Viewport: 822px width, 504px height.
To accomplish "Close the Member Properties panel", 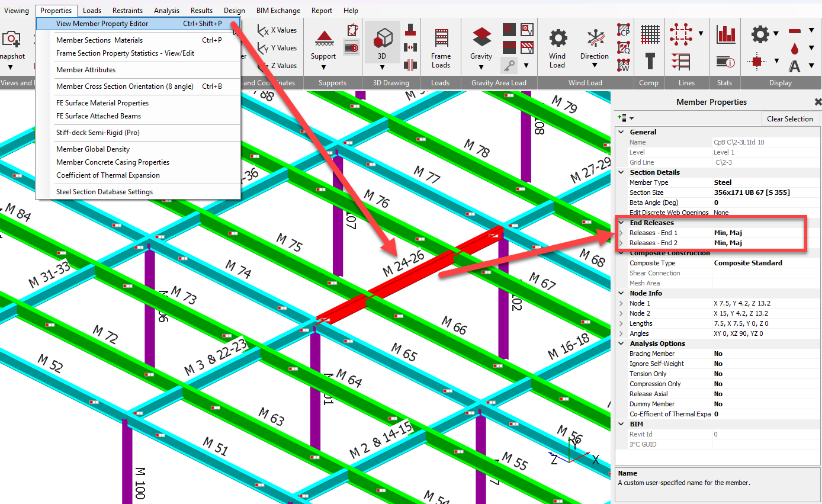I will 818,102.
